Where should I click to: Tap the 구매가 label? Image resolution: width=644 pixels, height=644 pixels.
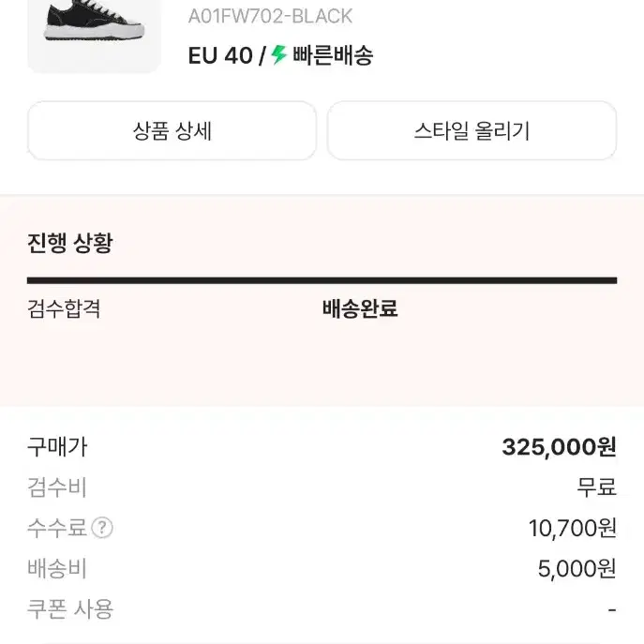[x=57, y=447]
